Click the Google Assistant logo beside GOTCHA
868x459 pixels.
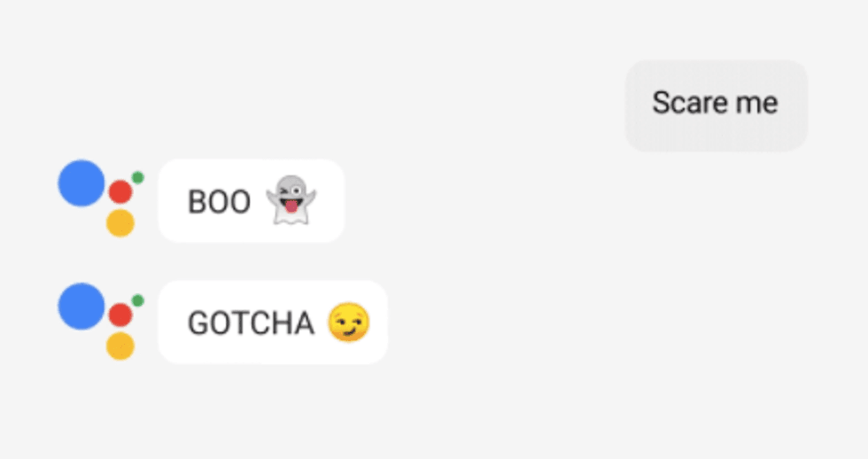(x=101, y=321)
